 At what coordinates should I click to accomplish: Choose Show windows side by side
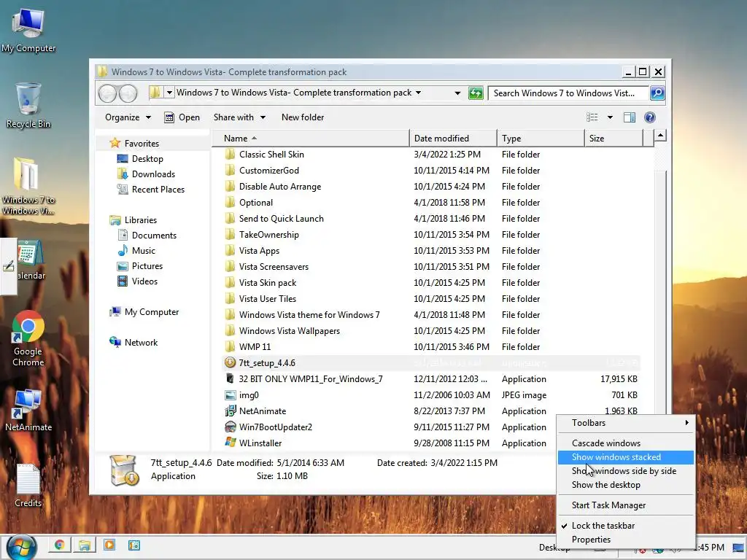625,471
